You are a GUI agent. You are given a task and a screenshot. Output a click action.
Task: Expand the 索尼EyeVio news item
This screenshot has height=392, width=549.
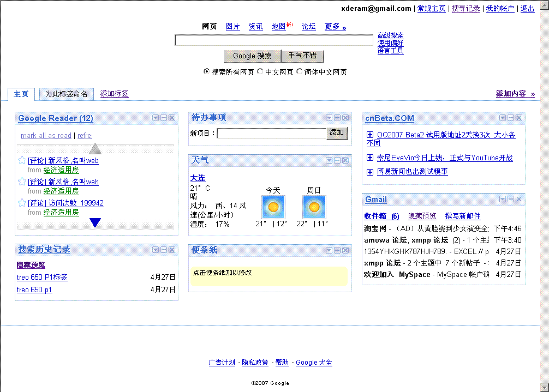tap(370, 158)
